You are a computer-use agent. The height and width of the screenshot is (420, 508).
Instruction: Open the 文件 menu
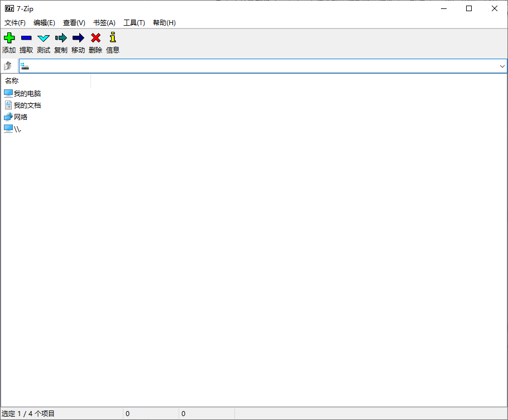pos(15,23)
